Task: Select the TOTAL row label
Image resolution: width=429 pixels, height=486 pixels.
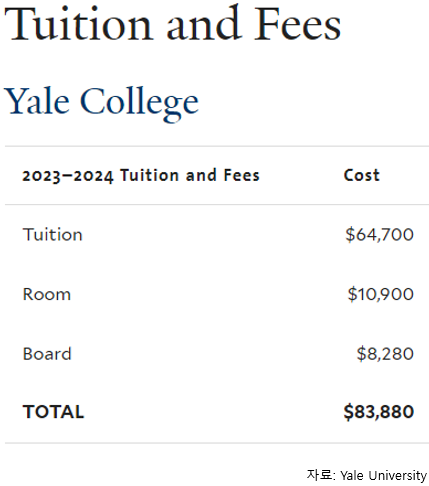Action: [x=53, y=412]
